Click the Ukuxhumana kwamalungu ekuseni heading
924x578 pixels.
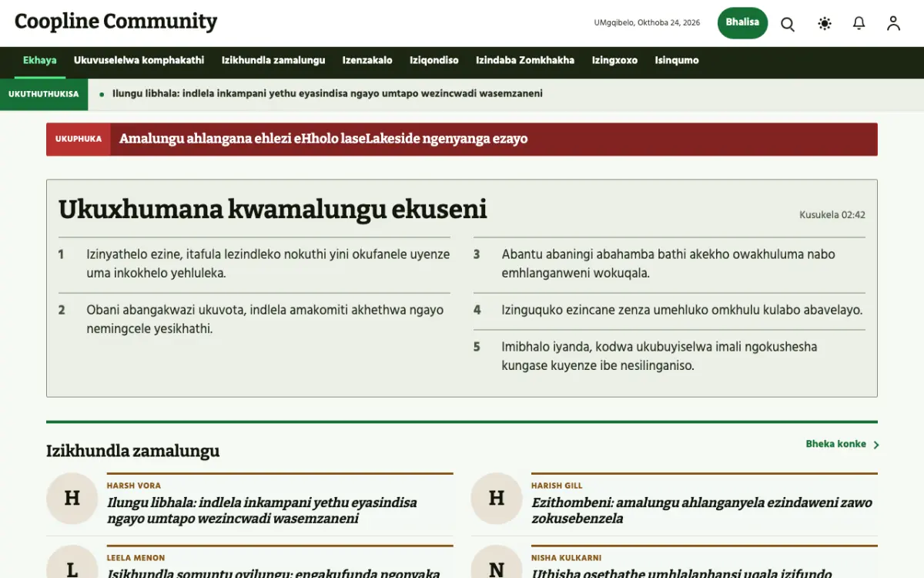click(273, 210)
